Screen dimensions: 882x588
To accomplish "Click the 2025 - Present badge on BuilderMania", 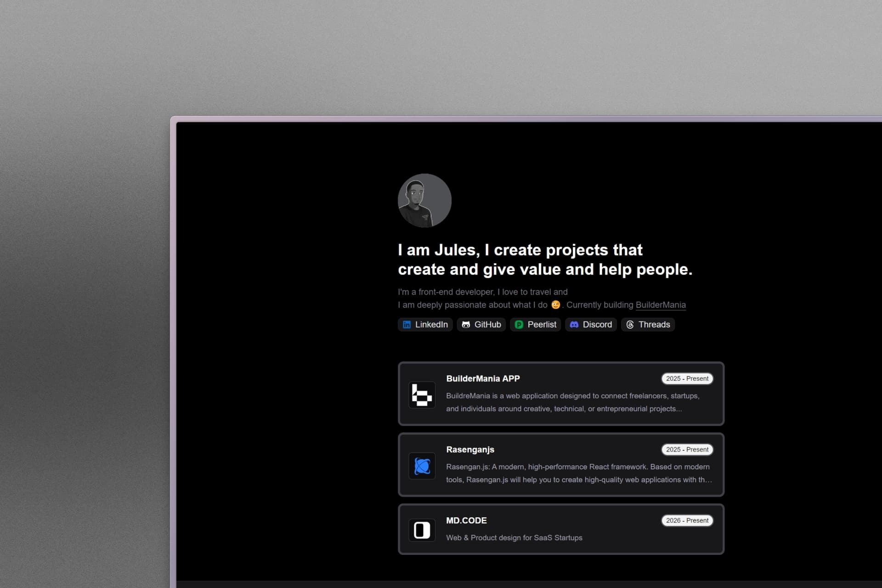I will click(687, 379).
